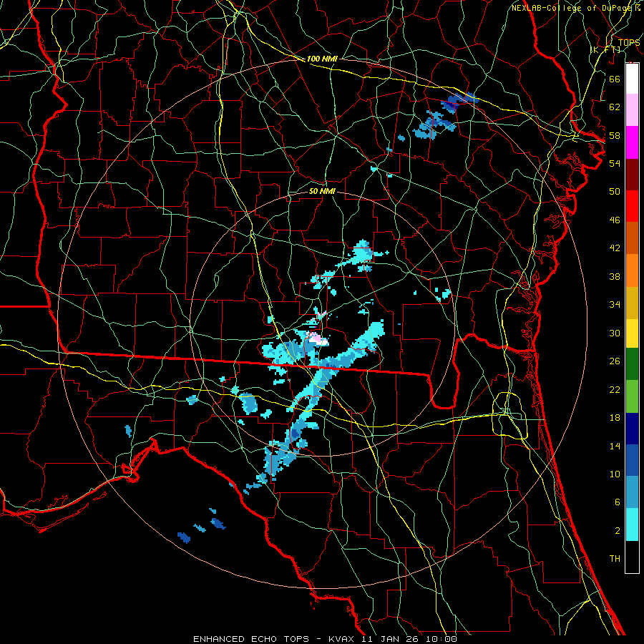Click the dark red legend swatch

[632, 174]
